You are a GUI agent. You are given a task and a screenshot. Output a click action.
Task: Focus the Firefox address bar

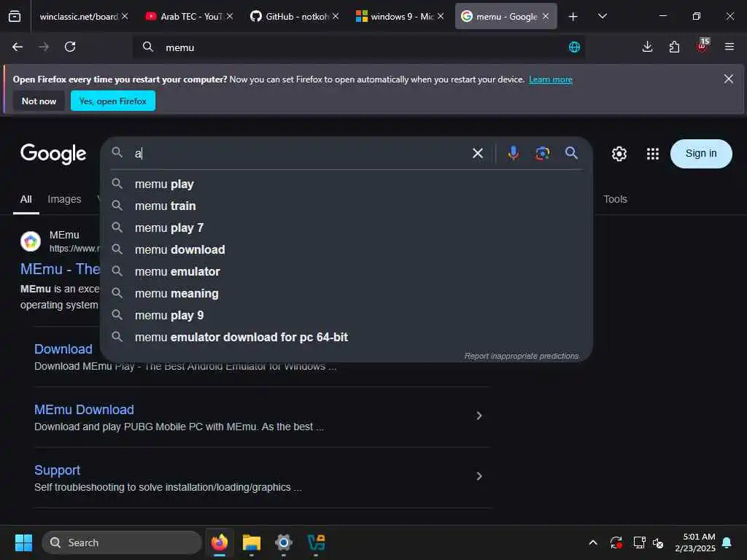pyautogui.click(x=358, y=47)
